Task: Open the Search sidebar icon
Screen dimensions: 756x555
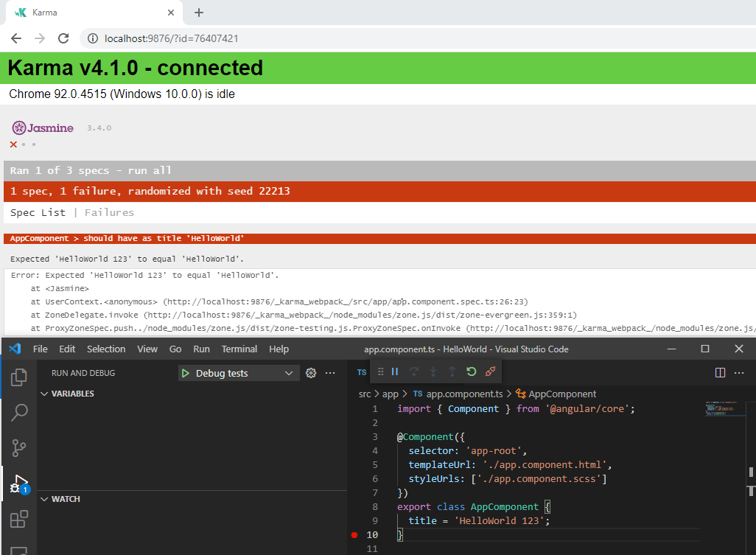Action: pyautogui.click(x=18, y=412)
